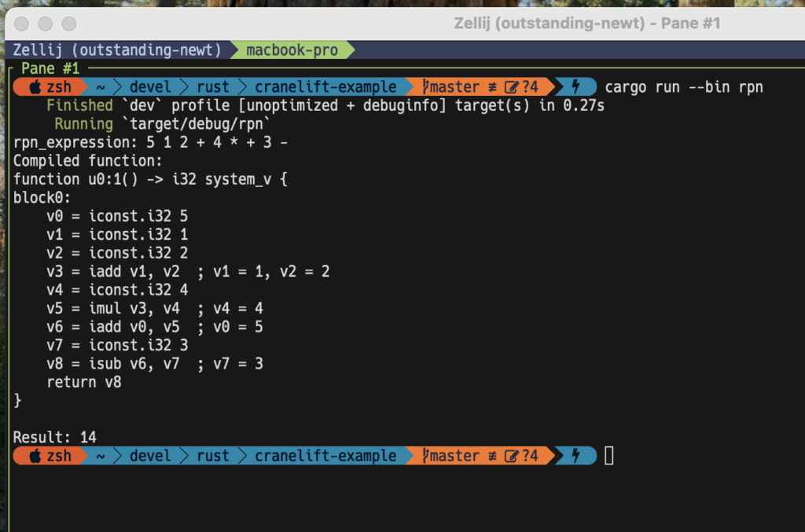Click the 'v6 = iadd v0, v5' instruction

tap(113, 327)
